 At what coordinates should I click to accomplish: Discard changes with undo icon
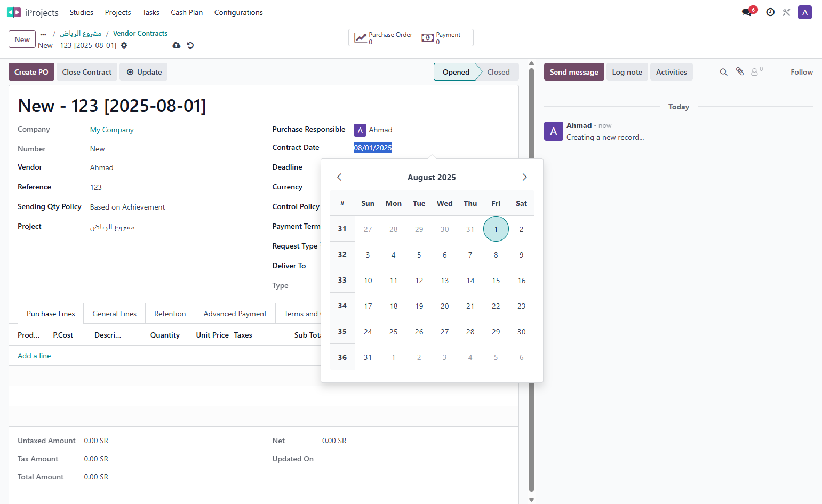[x=190, y=45]
